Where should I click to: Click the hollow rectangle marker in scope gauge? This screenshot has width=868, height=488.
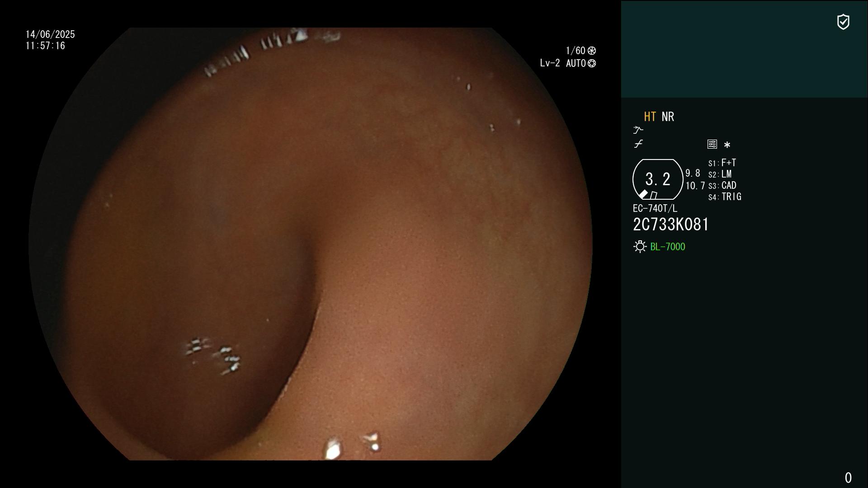click(x=654, y=195)
